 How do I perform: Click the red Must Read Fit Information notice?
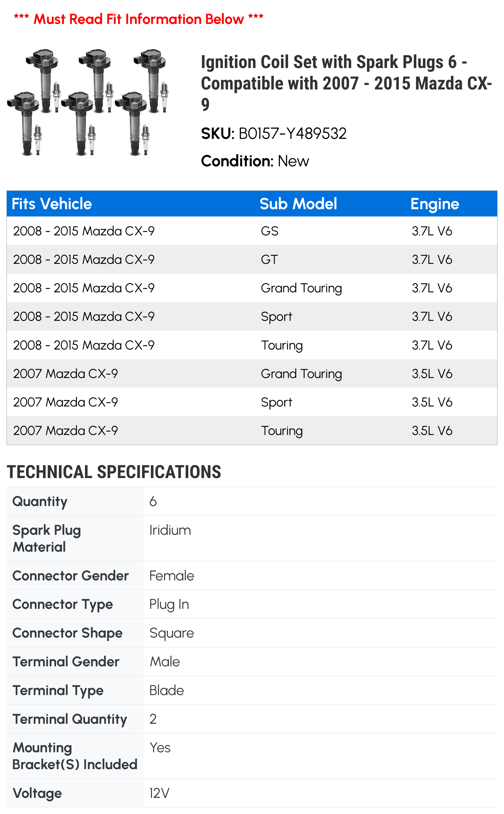(138, 19)
